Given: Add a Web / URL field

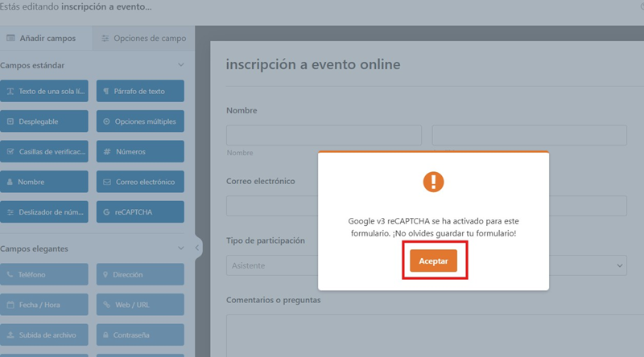Looking at the screenshot, I should (x=140, y=305).
